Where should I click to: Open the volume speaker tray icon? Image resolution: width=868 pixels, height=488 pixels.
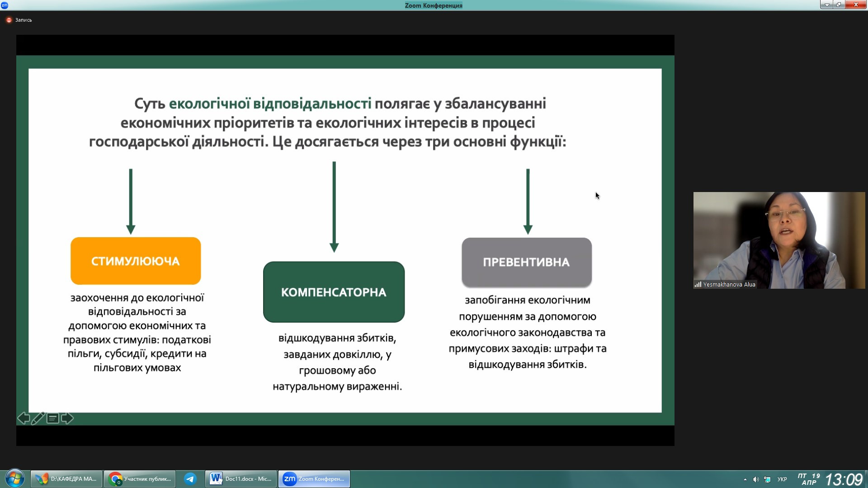coord(755,479)
